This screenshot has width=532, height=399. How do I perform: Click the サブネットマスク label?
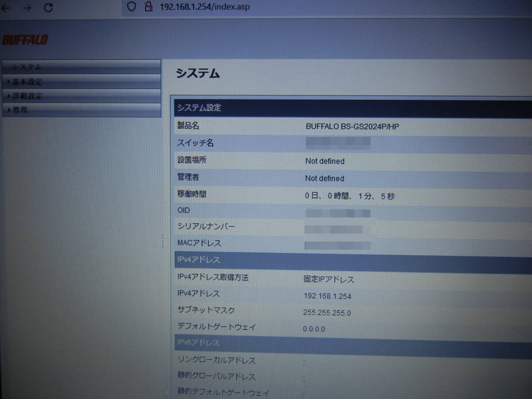(x=206, y=310)
